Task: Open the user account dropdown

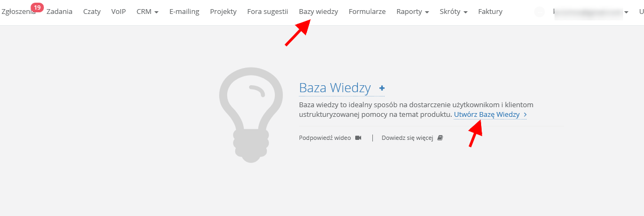Action: point(626,12)
